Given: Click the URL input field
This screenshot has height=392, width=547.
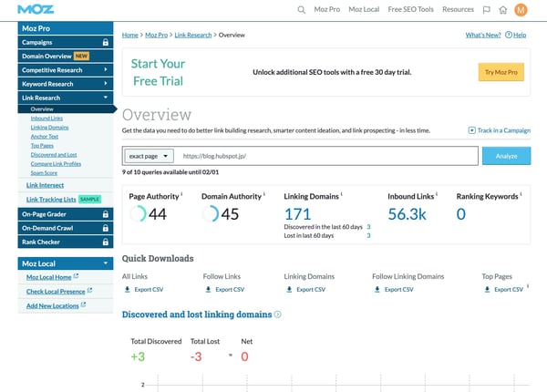Looking at the screenshot, I should [x=328, y=156].
